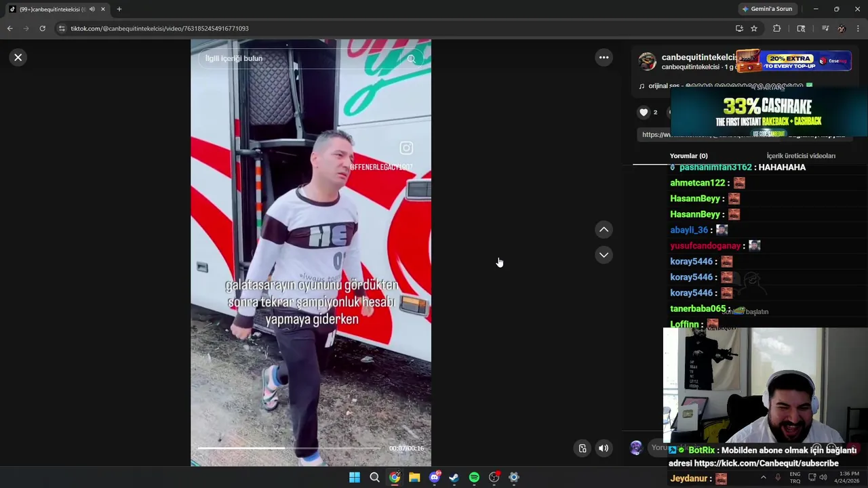Mute the TikTok video volume
Image resolution: width=868 pixels, height=488 pixels.
(603, 448)
